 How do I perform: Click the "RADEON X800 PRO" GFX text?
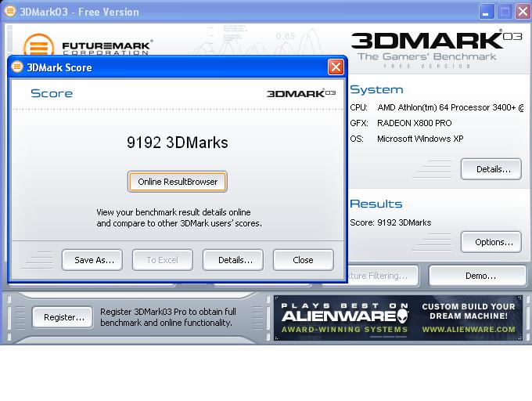coord(415,123)
